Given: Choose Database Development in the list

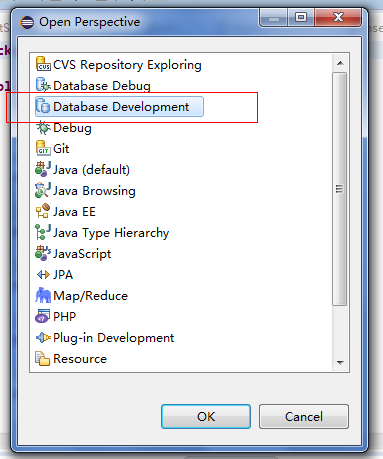Looking at the screenshot, I should [121, 107].
